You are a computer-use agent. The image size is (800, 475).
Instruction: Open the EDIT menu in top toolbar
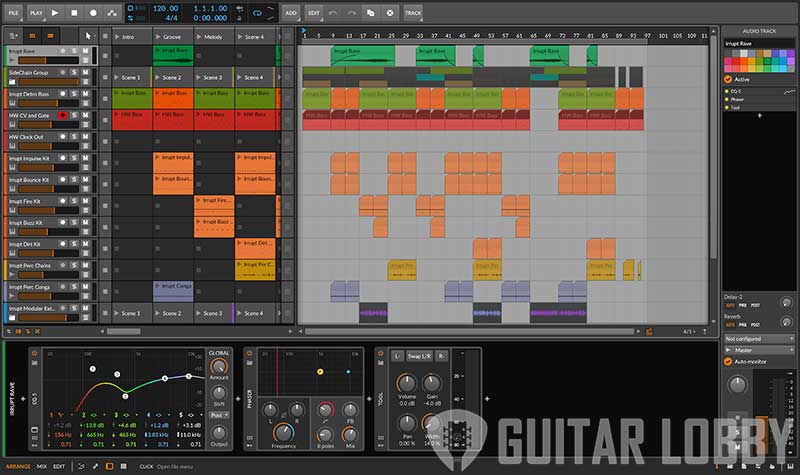[x=314, y=13]
